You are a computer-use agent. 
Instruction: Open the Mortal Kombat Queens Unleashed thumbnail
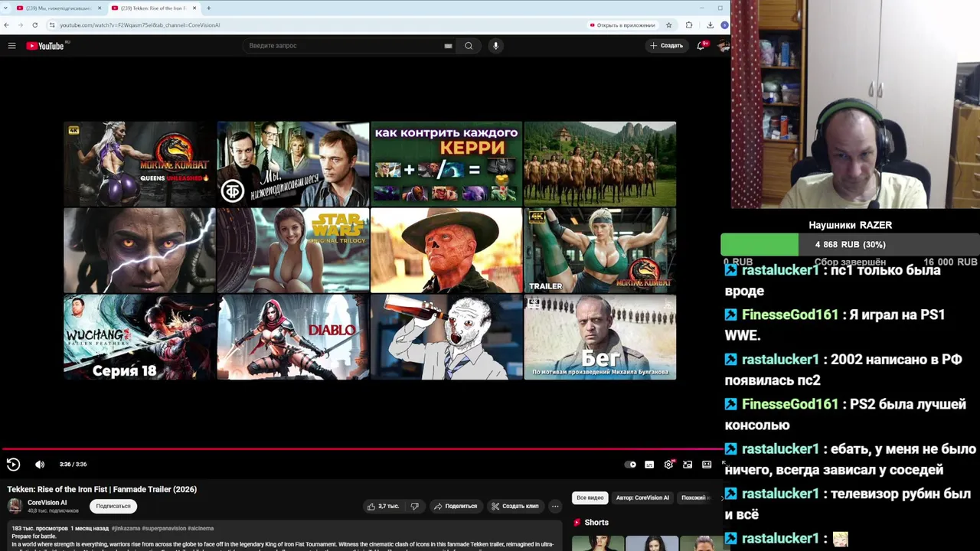pos(139,164)
